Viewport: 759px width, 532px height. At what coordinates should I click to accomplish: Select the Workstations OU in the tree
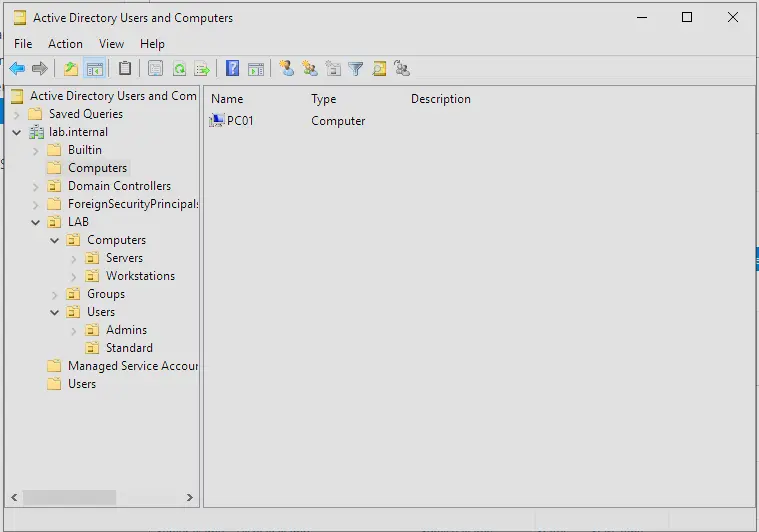tap(140, 276)
